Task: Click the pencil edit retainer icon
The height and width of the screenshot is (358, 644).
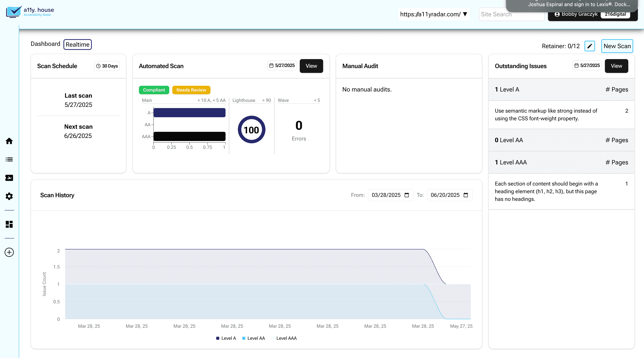Action: [590, 46]
